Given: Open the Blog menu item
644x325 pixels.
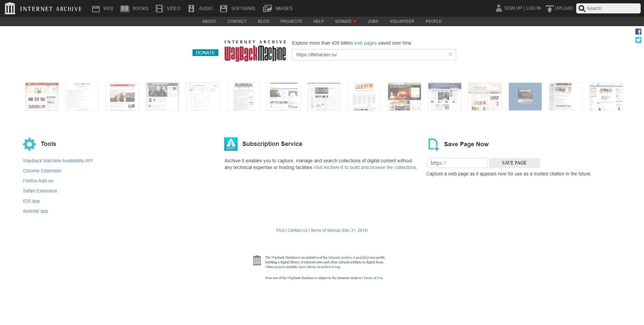Looking at the screenshot, I should 264,21.
